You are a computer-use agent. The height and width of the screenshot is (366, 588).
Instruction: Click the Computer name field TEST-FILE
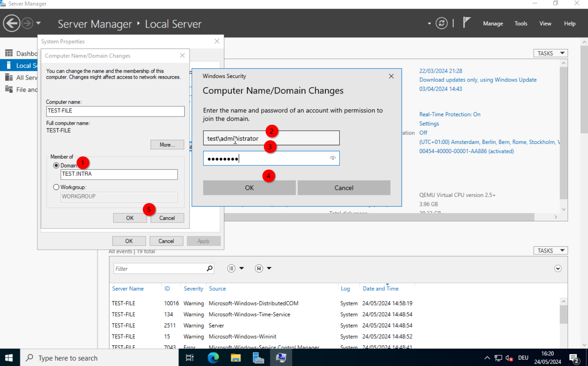click(115, 111)
